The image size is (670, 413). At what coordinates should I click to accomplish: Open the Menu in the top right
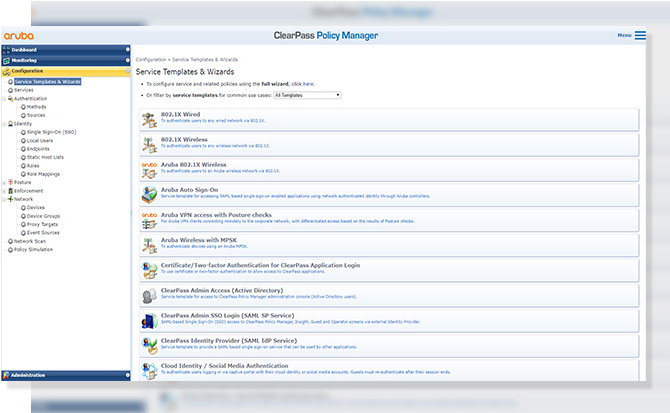click(x=627, y=35)
